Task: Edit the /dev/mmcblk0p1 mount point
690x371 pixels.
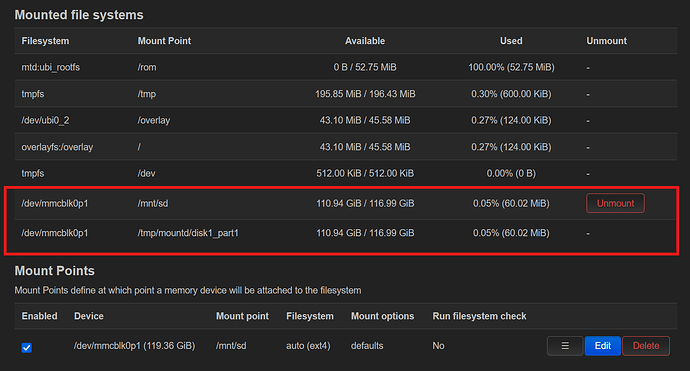Action: 602,346
